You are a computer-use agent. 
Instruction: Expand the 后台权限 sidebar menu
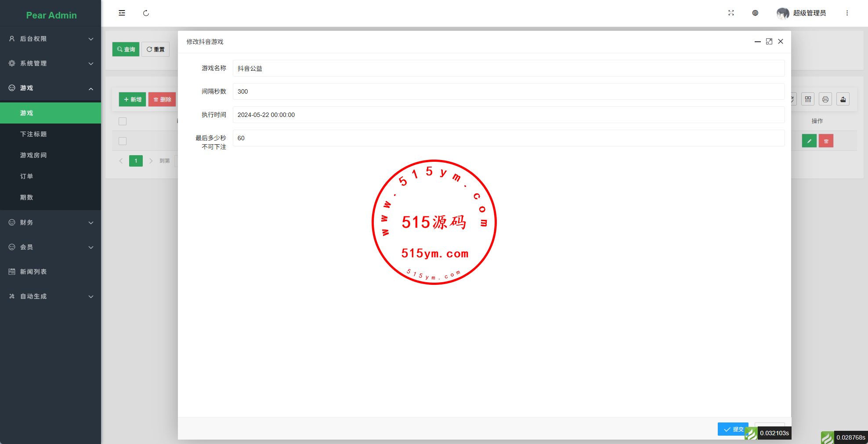click(51, 39)
